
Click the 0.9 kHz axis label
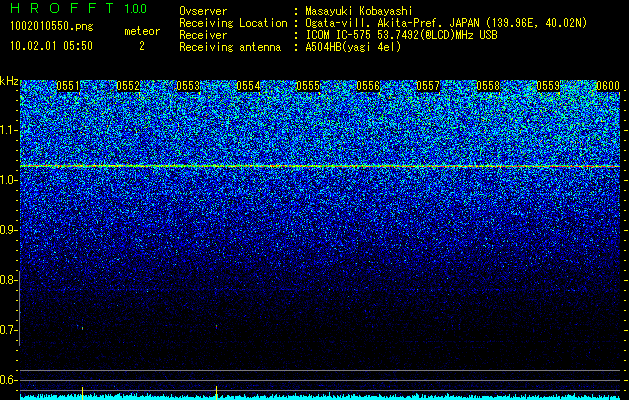pyautogui.click(x=8, y=230)
